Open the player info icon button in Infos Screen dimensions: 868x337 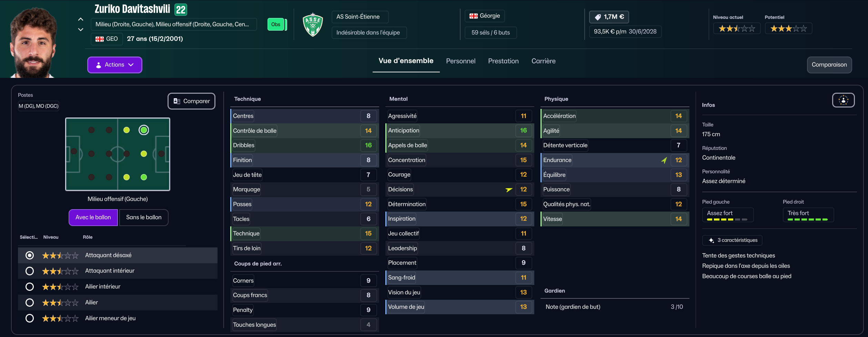(x=843, y=100)
